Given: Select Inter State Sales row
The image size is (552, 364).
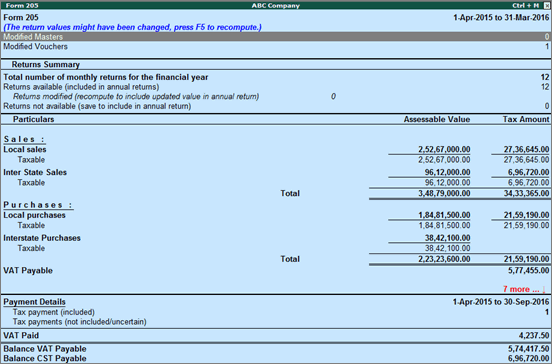Looking at the screenshot, I should [x=276, y=172].
